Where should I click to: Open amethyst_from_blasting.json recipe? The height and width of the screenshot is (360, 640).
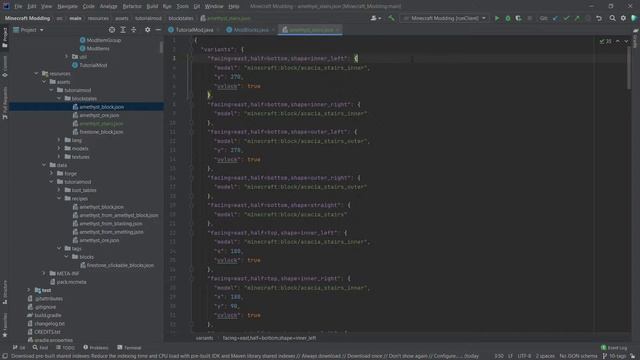click(x=111, y=224)
